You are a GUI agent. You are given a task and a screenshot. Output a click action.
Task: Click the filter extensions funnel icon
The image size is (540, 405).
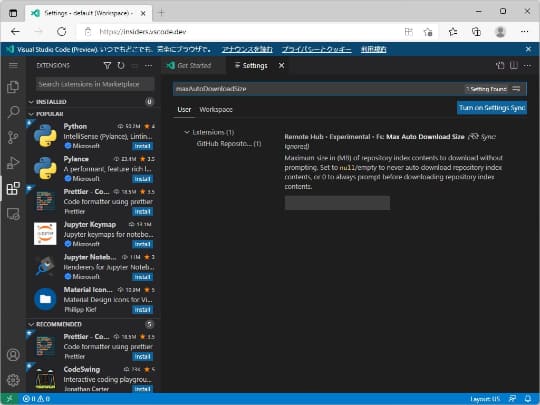[107, 65]
